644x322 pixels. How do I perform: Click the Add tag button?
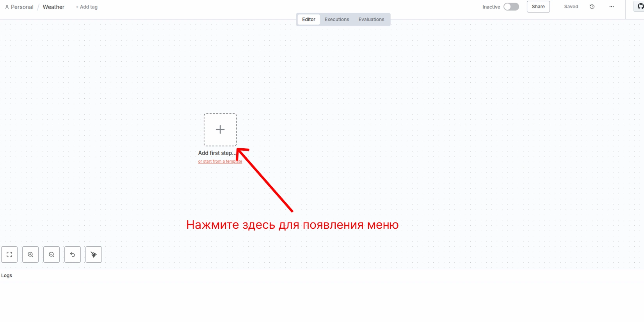coord(87,7)
